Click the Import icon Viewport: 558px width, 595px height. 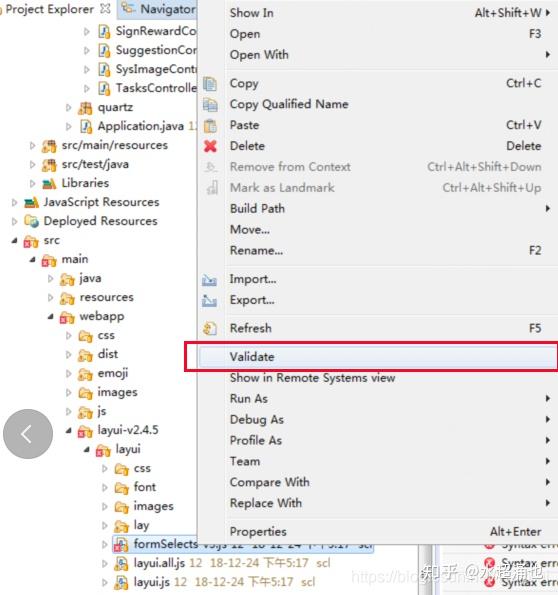coord(210,280)
